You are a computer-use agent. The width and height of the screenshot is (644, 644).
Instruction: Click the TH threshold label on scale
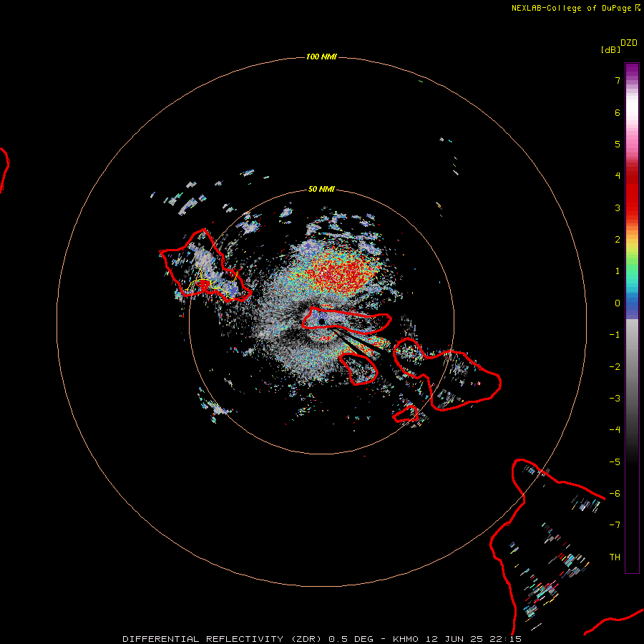(615, 557)
